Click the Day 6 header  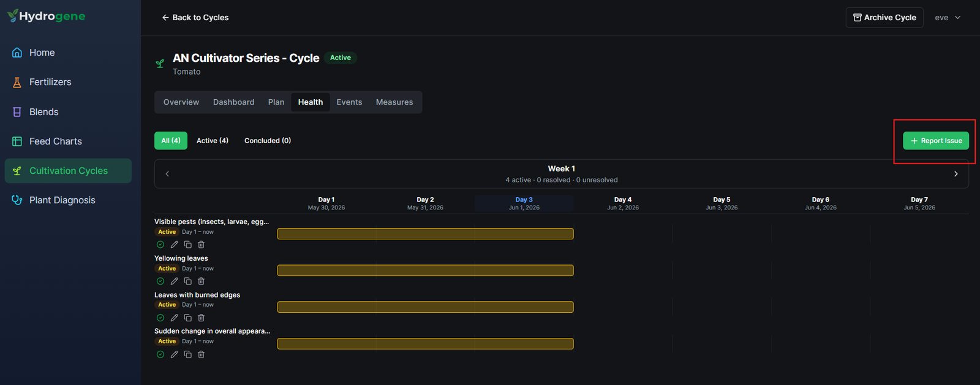tap(821, 203)
